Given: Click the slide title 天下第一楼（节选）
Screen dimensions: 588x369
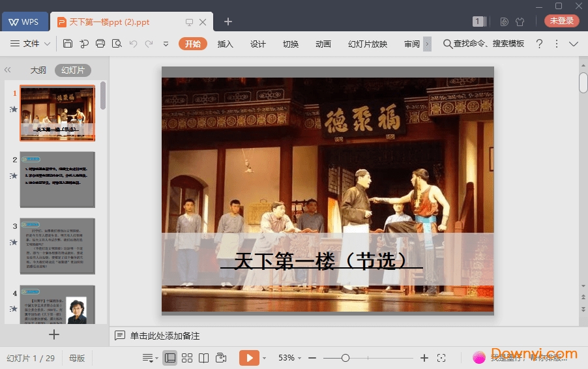Looking at the screenshot, I should pos(321,261).
